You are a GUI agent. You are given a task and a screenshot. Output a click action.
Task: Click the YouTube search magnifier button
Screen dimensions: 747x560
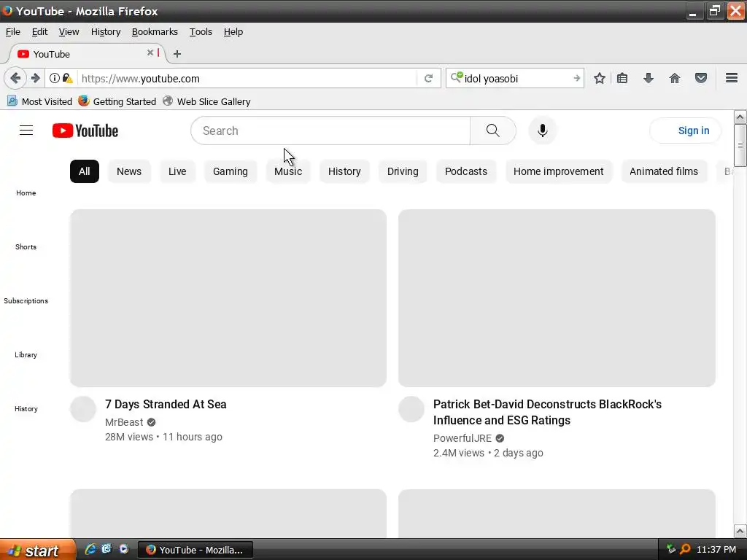[x=492, y=131]
